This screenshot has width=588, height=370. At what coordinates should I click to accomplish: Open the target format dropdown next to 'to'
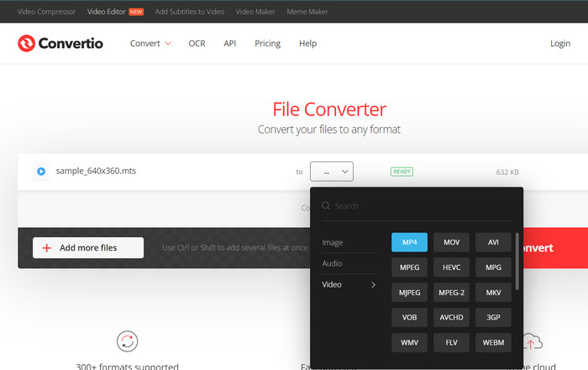(x=332, y=172)
